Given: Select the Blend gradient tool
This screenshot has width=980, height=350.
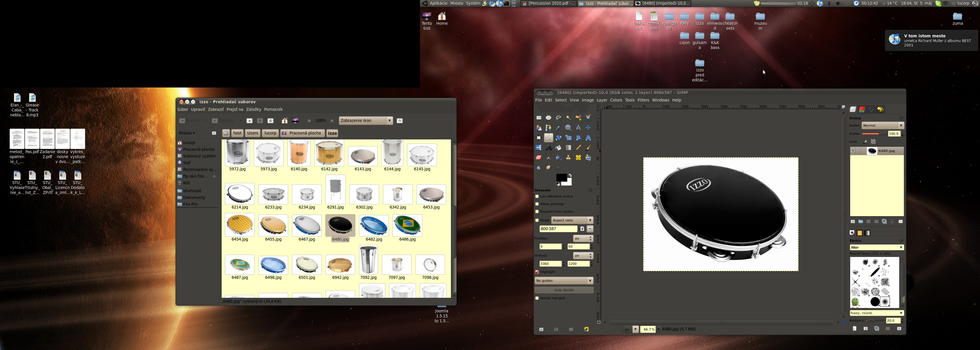Looking at the screenshot, I should coord(568,148).
